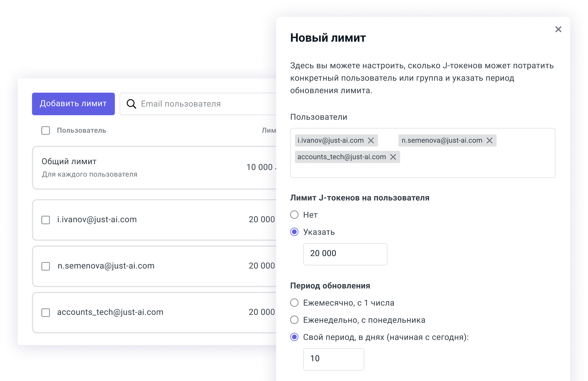The height and width of the screenshot is (381, 588).
Task: Remove n.semenova@just-ai.com tag with its X
Action: coord(489,140)
